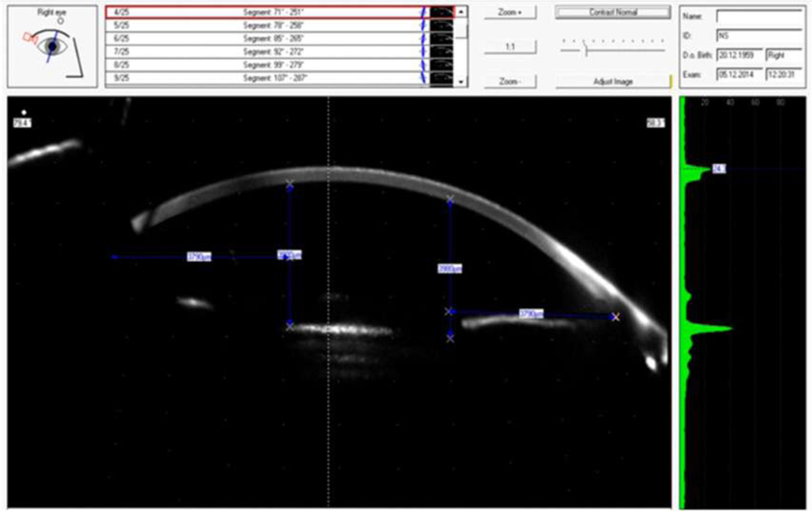The image size is (812, 511).
Task: Click the densitometry peak value label
Action: click(719, 169)
